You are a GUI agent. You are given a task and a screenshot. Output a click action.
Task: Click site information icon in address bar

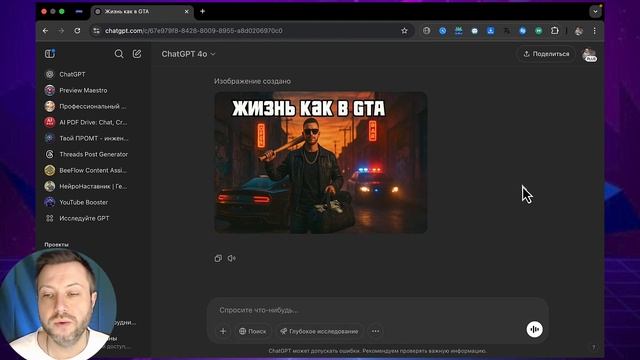pos(96,31)
